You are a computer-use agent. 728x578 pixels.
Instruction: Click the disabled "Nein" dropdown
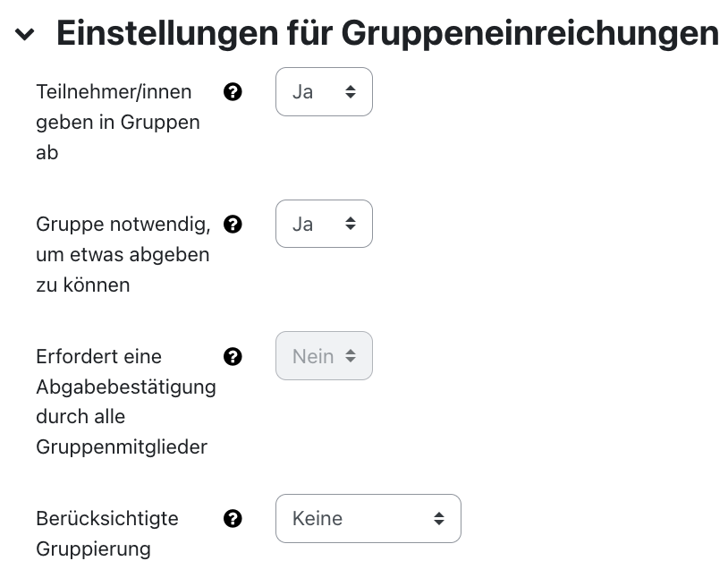[324, 356]
